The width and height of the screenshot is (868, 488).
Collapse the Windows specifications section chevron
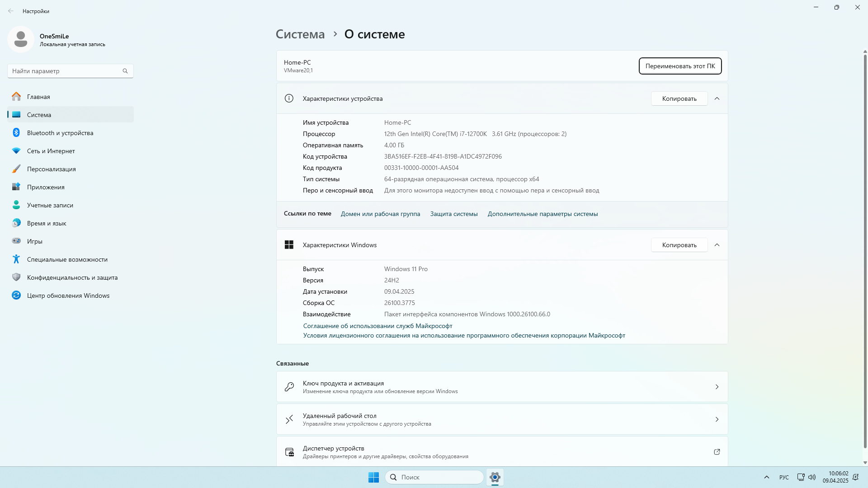tap(717, 245)
